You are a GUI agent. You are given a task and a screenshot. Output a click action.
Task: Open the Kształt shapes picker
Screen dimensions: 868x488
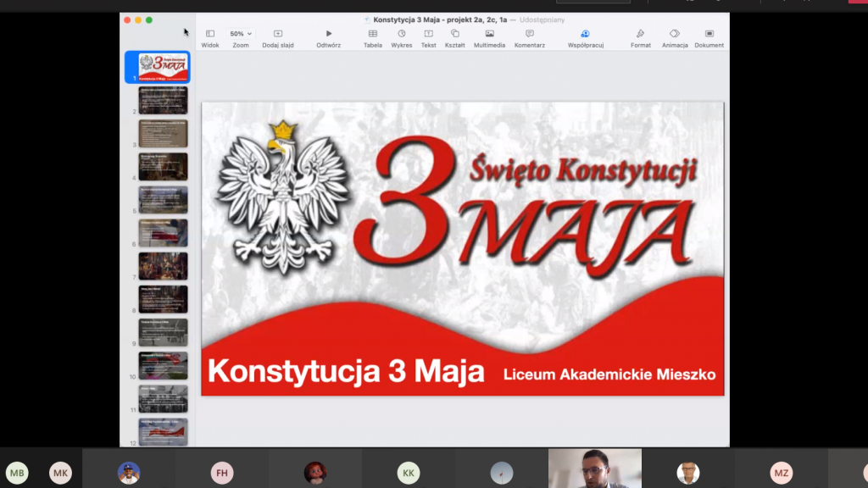[x=455, y=38]
